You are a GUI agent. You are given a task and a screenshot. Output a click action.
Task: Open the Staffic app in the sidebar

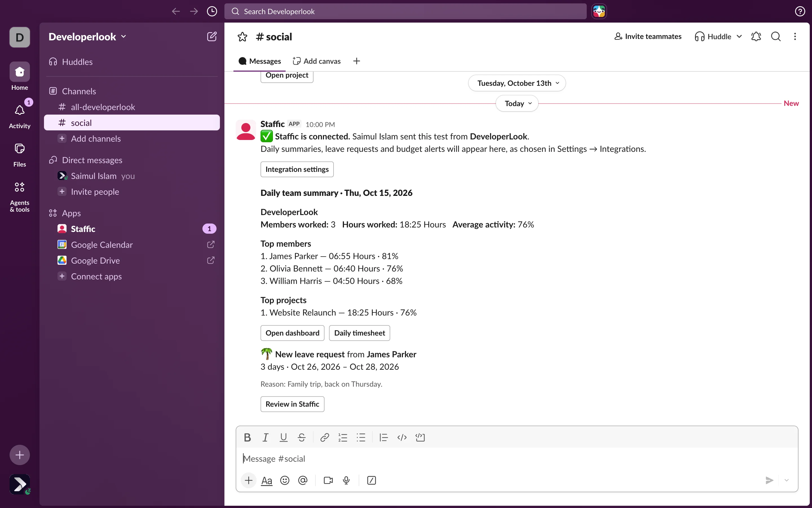(x=132, y=229)
